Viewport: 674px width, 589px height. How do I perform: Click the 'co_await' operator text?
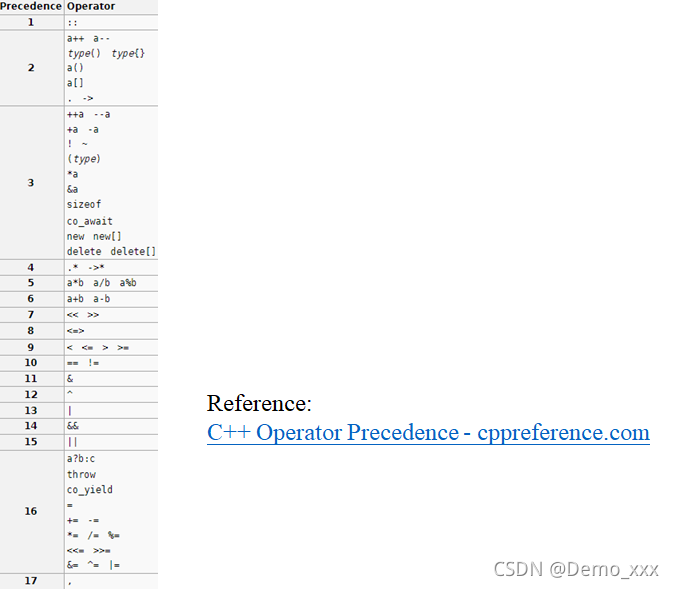90,221
